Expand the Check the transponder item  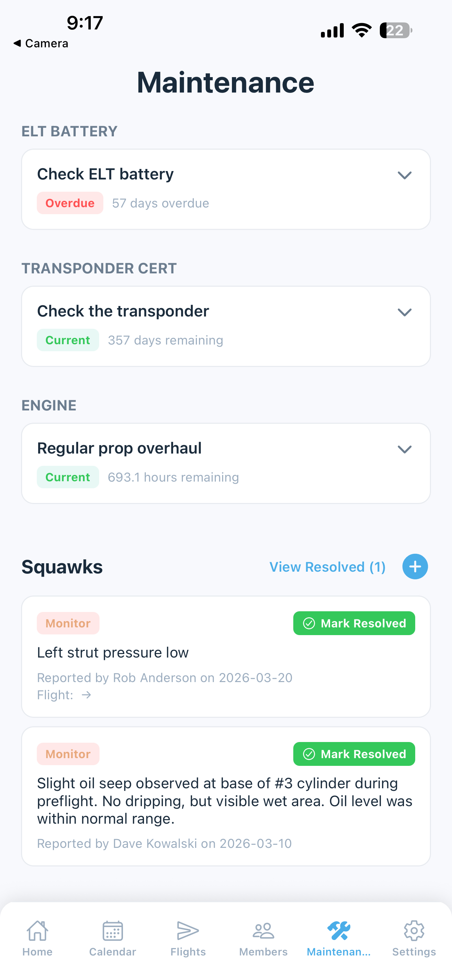click(x=404, y=312)
